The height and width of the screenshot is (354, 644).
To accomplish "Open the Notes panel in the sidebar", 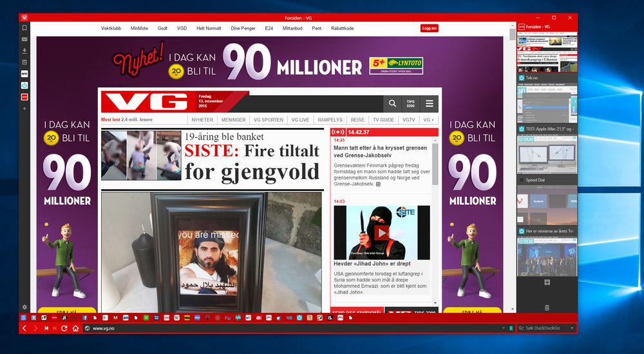I will pyautogui.click(x=24, y=62).
